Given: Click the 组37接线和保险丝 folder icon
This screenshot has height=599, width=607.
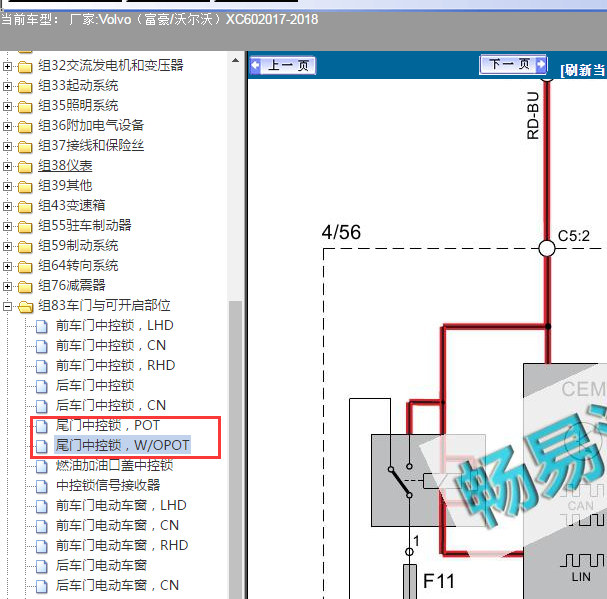Looking at the screenshot, I should pyautogui.click(x=25, y=146).
